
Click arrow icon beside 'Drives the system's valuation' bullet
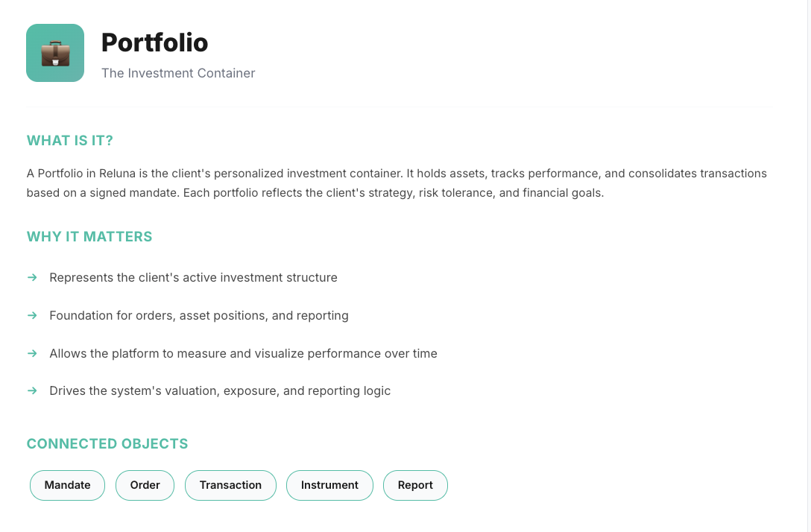(32, 390)
